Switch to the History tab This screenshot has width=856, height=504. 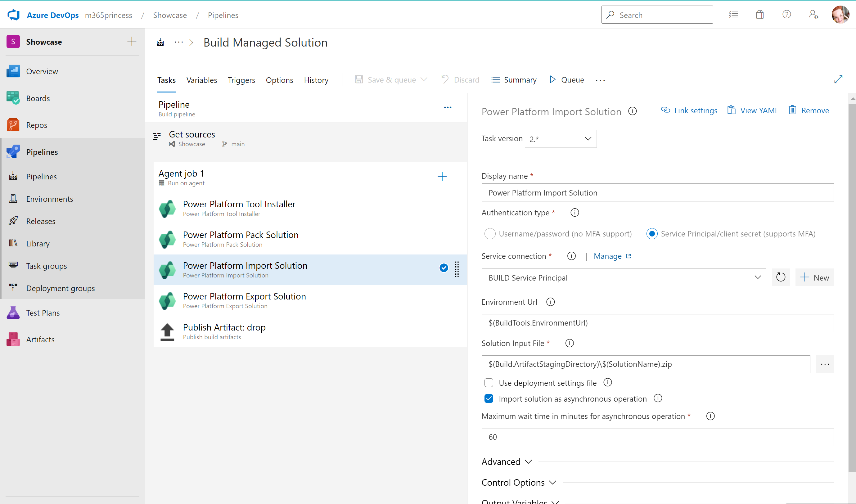[316, 80]
